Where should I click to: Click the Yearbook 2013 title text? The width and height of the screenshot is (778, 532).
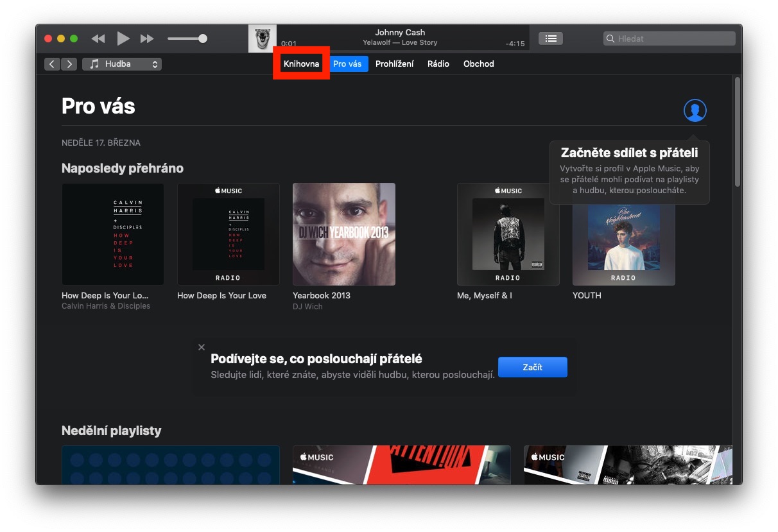[x=322, y=296]
